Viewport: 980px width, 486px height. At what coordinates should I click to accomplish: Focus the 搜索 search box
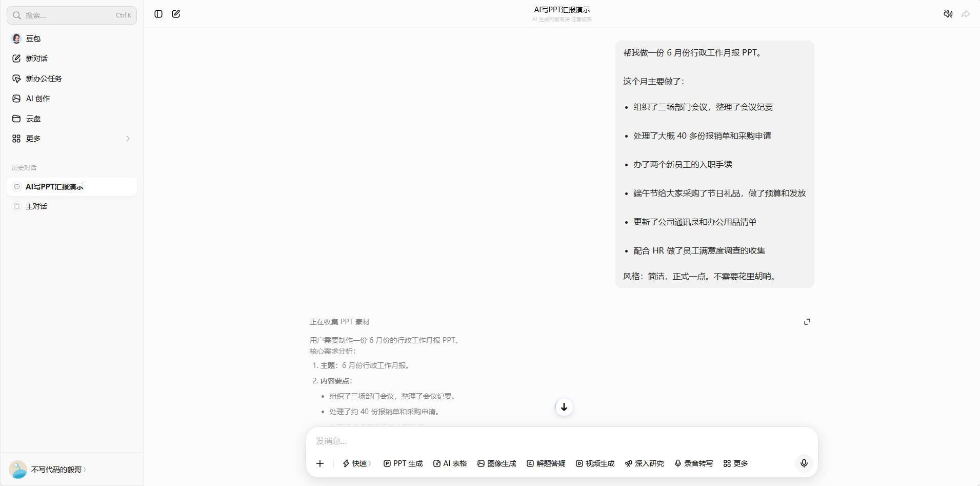pyautogui.click(x=72, y=15)
